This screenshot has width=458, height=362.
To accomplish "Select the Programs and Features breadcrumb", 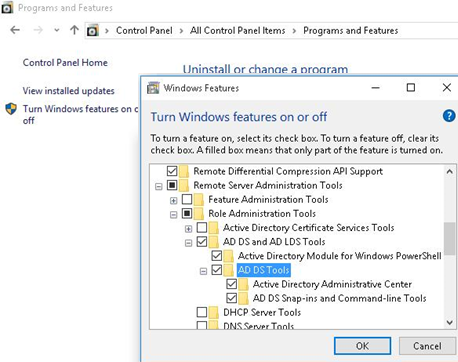I will [x=350, y=31].
